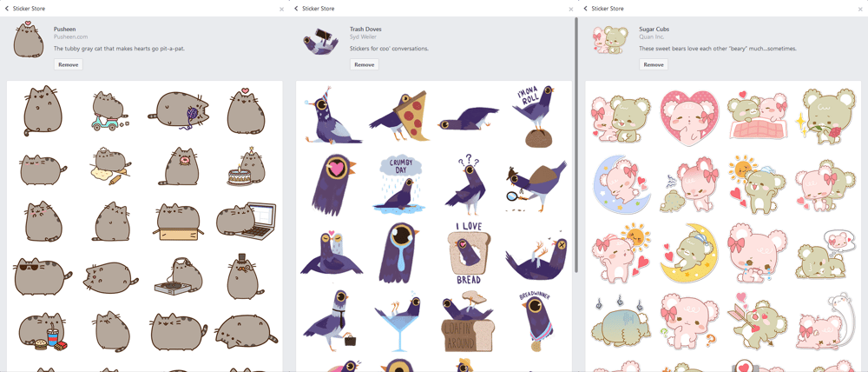The image size is (868, 372).
Task: Select green bear dreaming of pink bear
Action: click(825, 253)
